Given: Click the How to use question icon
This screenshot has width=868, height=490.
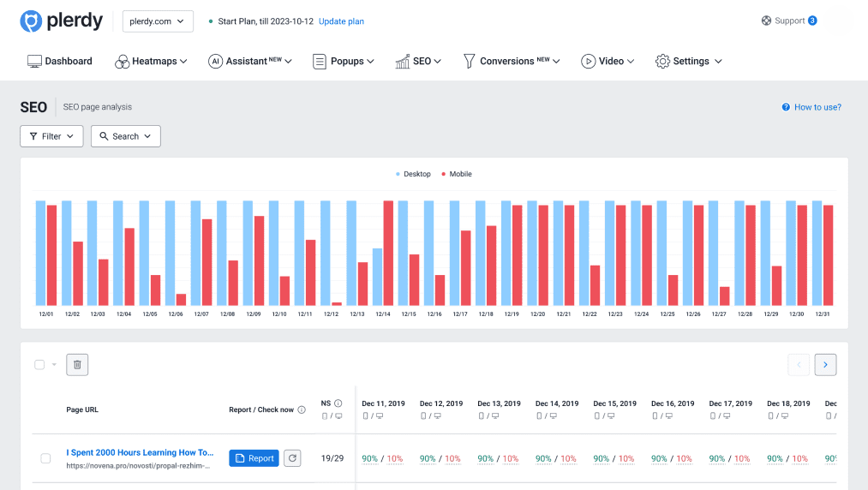Looking at the screenshot, I should pyautogui.click(x=786, y=107).
